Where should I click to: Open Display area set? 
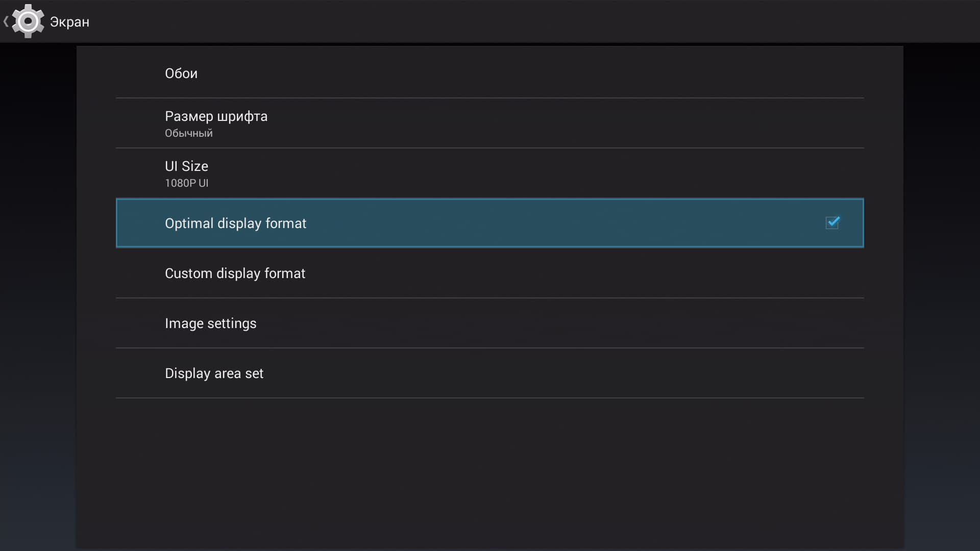(x=214, y=373)
